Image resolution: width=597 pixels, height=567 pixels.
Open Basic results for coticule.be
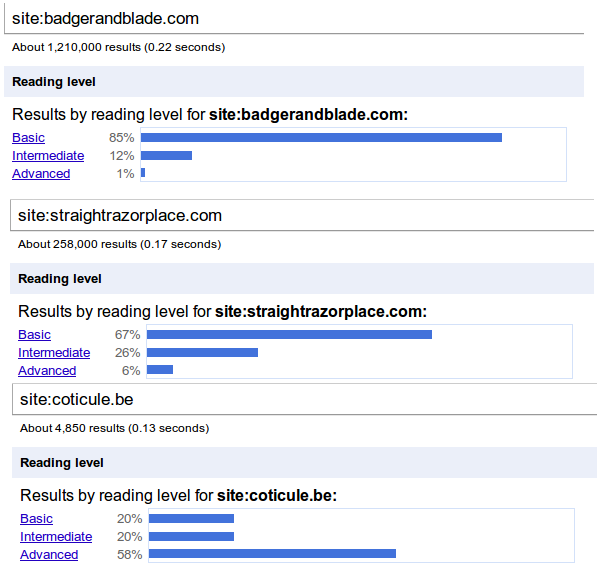37,518
